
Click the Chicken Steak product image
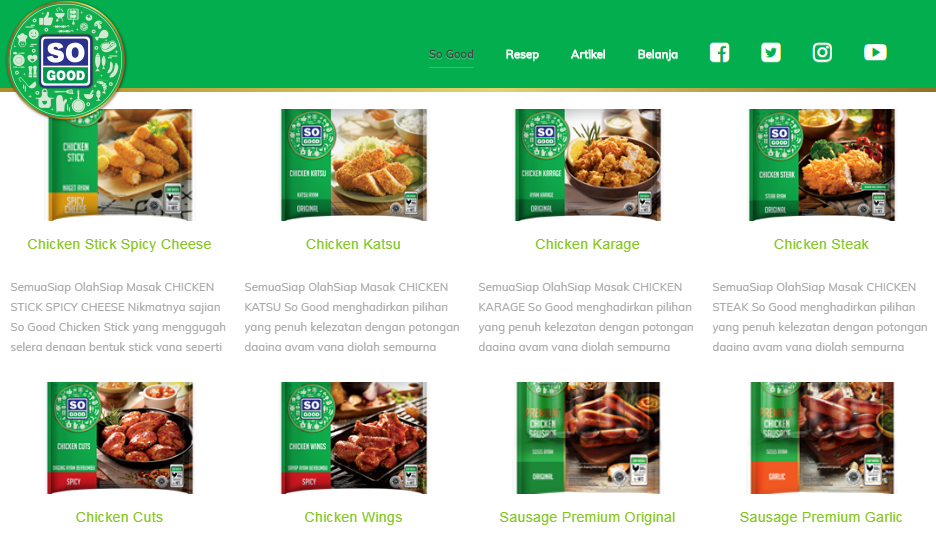822,165
